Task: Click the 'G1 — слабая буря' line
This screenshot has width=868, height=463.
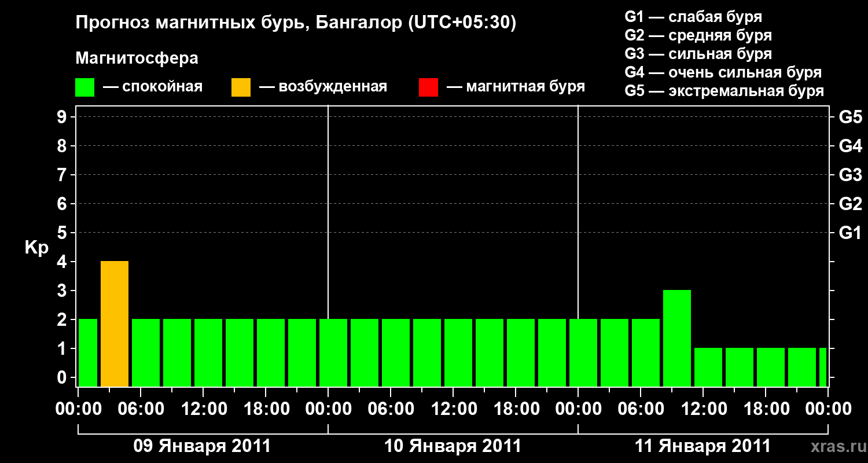Action: [693, 17]
